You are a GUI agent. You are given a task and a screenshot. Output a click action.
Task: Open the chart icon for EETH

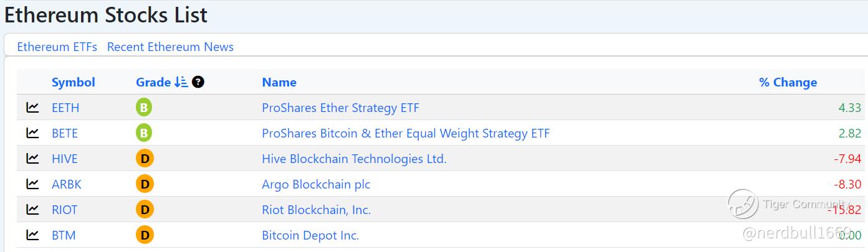tap(32, 108)
